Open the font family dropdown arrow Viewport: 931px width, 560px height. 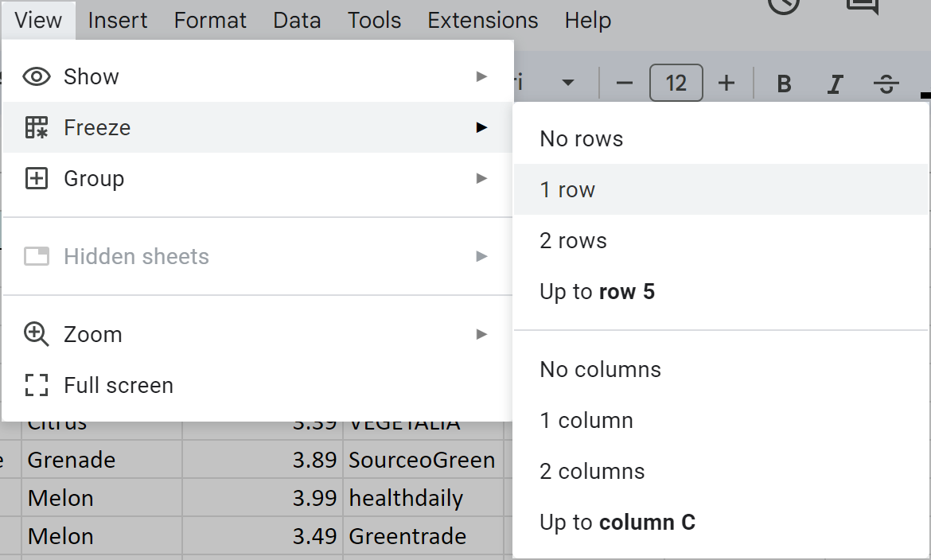568,84
